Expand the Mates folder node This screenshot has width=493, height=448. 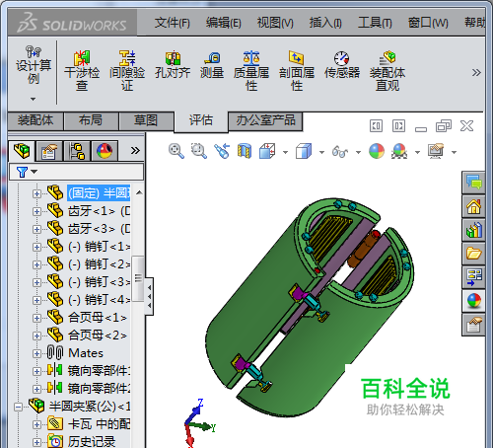pos(36,353)
